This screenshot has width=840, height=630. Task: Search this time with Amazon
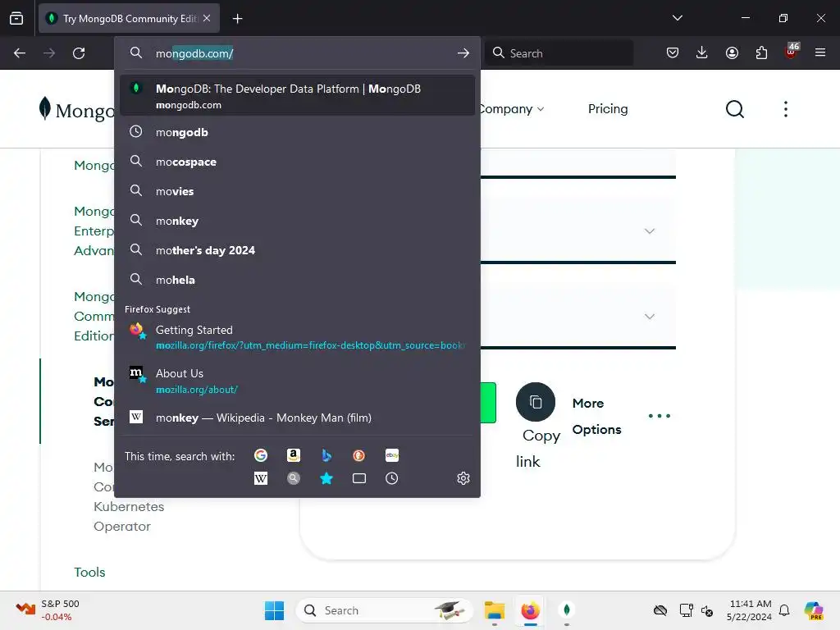pos(293,455)
